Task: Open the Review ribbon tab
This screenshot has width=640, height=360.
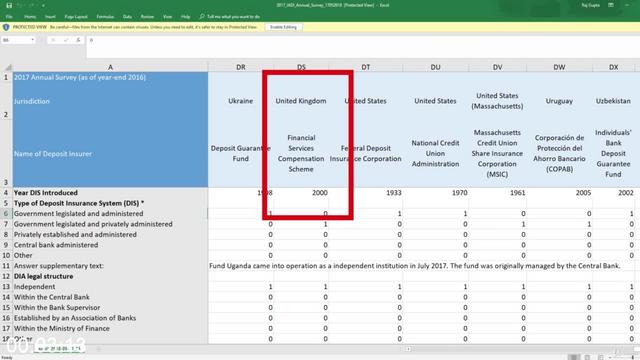Action: click(x=147, y=17)
